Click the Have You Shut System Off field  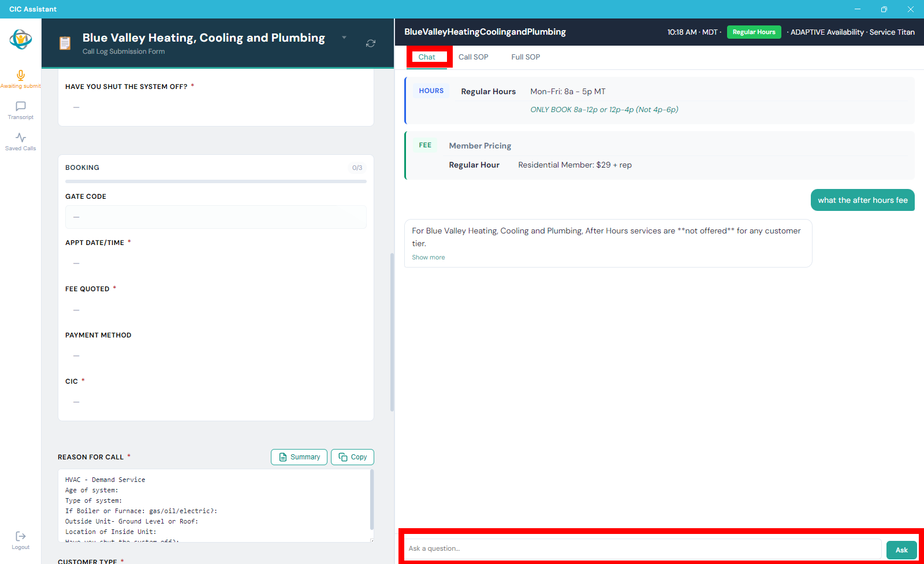pyautogui.click(x=216, y=107)
